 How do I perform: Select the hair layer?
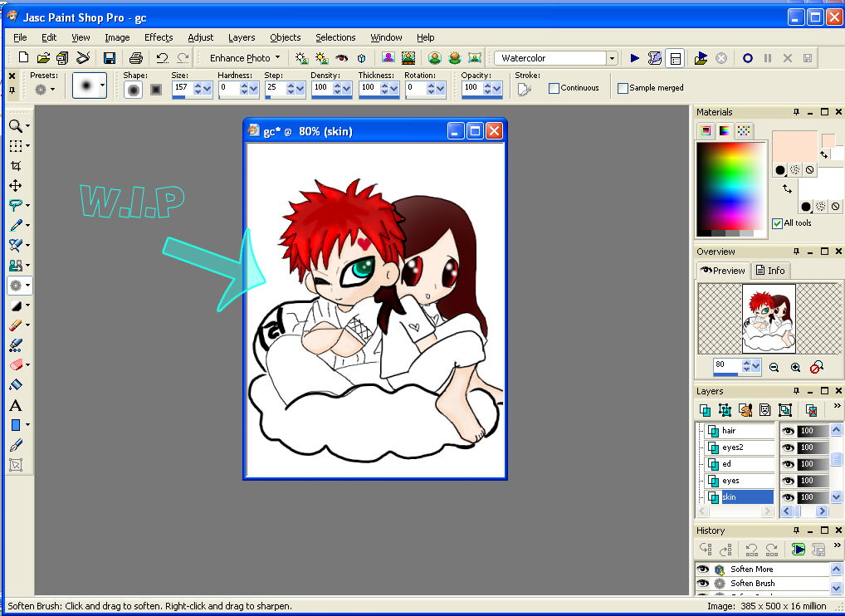coord(740,431)
